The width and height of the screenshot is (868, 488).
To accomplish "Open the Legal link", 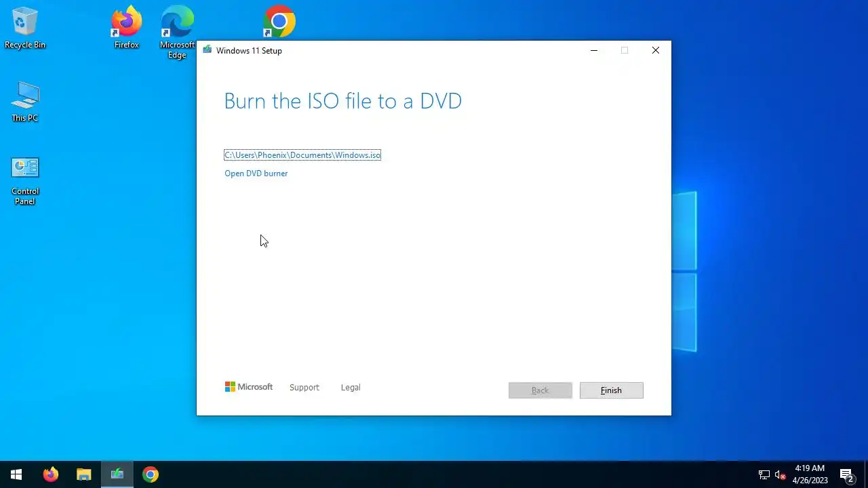I will (351, 388).
